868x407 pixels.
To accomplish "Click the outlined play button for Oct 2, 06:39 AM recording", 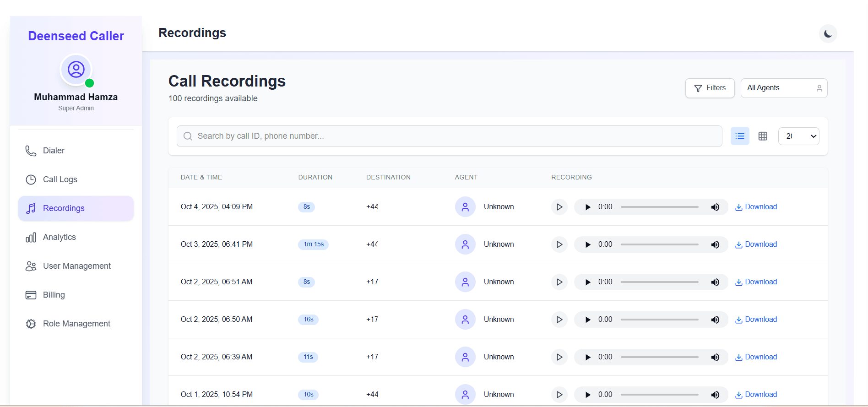I will [559, 357].
